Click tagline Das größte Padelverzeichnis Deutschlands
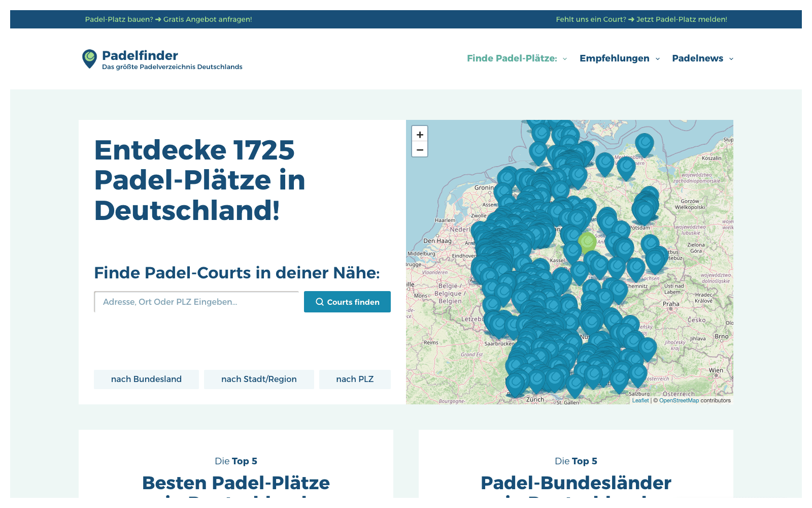 pos(172,67)
